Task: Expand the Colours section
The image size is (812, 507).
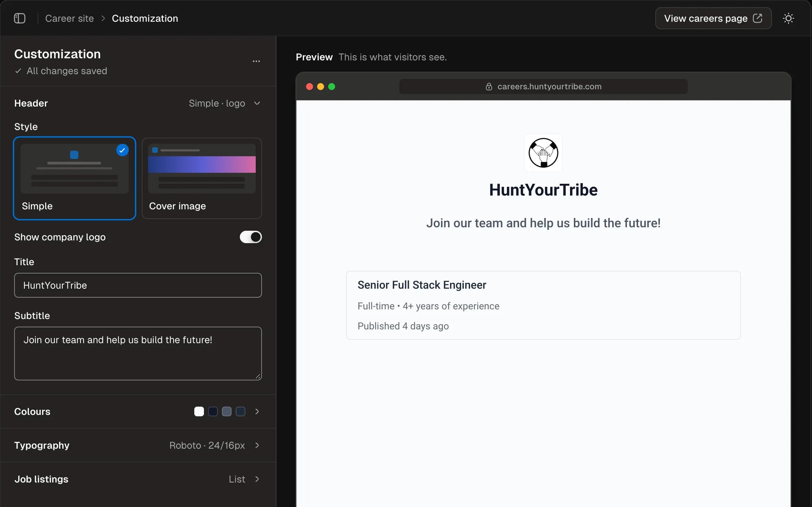Action: tap(138, 411)
